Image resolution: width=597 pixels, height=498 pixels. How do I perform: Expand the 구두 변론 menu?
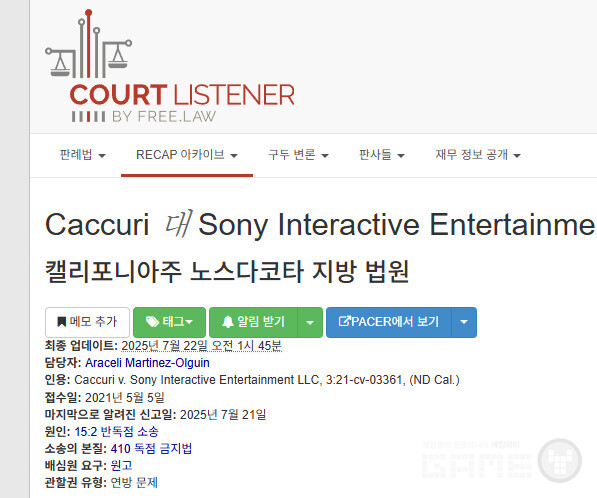[298, 155]
